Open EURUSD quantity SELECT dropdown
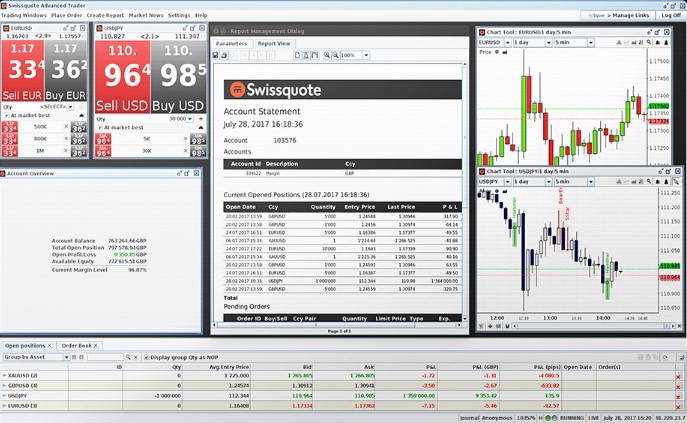The width and height of the screenshot is (687, 423). tap(71, 107)
